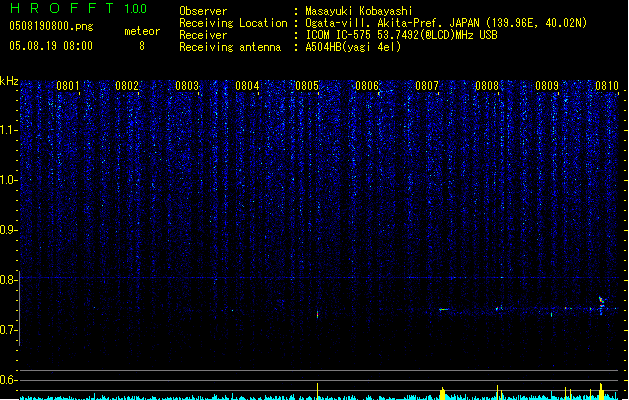Click the Receiving antenna A504HB value
Viewport: 629px width, 400px height.
pyautogui.click(x=353, y=47)
